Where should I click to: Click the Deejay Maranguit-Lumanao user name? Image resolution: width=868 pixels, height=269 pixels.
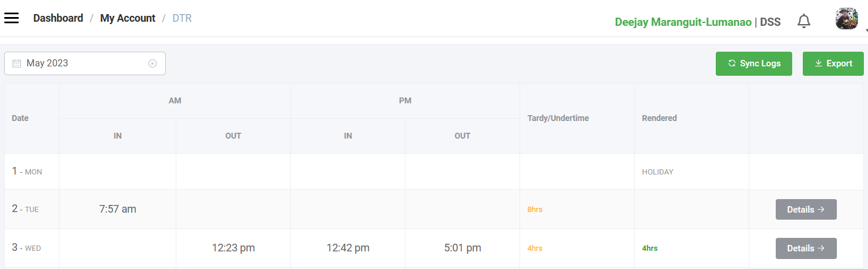pos(683,22)
